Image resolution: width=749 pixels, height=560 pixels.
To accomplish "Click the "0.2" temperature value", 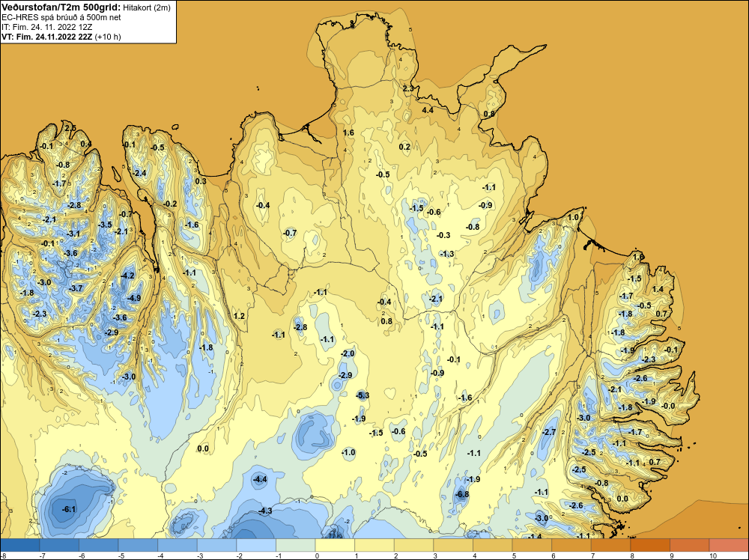I will tap(404, 147).
